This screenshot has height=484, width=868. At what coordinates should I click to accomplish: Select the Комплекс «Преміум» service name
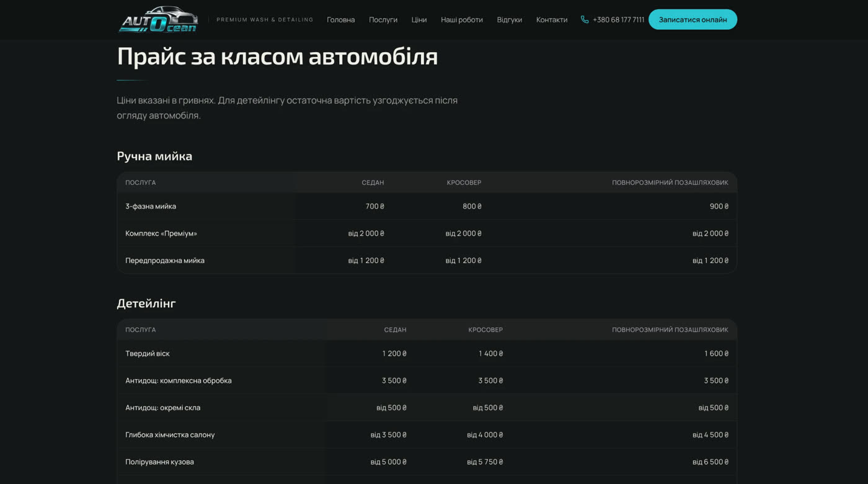(161, 233)
